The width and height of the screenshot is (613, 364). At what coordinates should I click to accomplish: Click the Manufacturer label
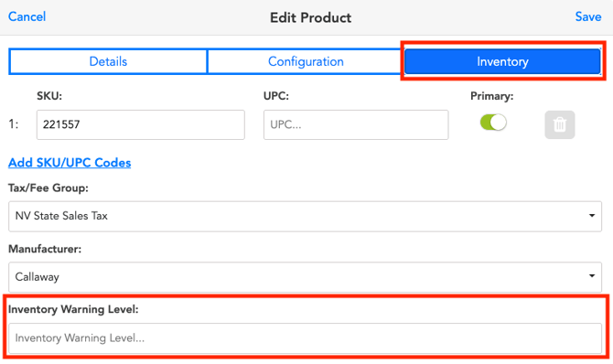(x=45, y=249)
